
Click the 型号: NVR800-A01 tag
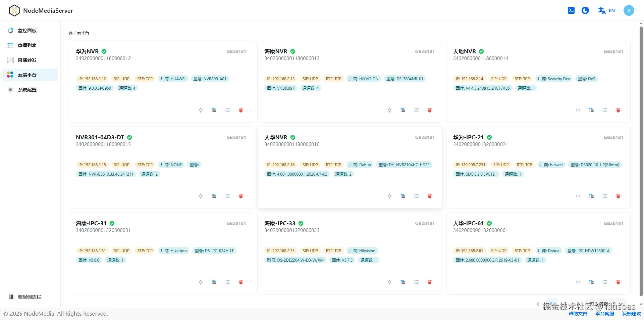coord(210,79)
